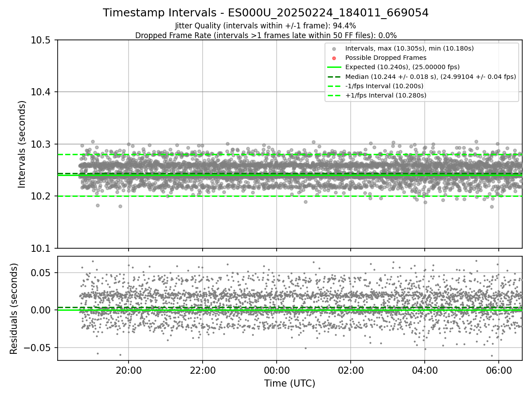Click the gray dot marker beside 'Intervals' in legend
This screenshot has width=532, height=399.
pos(334,48)
